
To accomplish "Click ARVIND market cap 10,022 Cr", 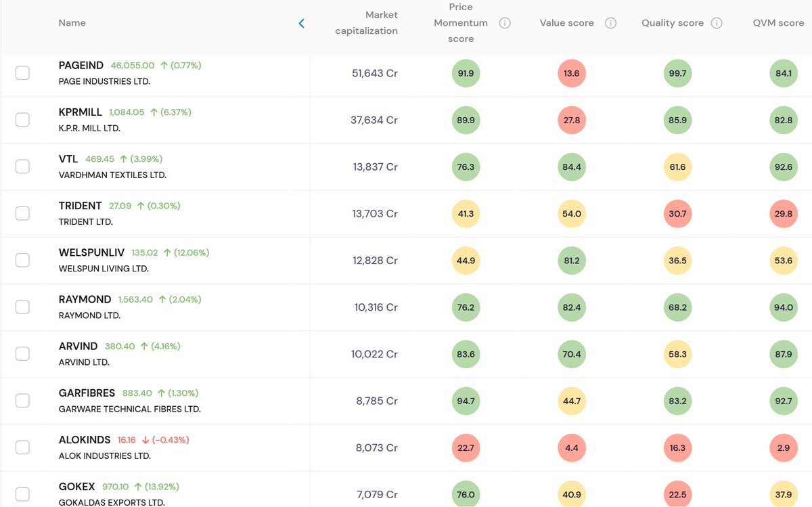I will [x=375, y=353].
